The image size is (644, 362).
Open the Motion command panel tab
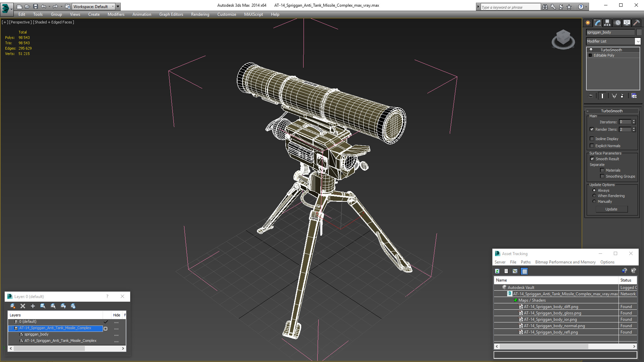617,23
